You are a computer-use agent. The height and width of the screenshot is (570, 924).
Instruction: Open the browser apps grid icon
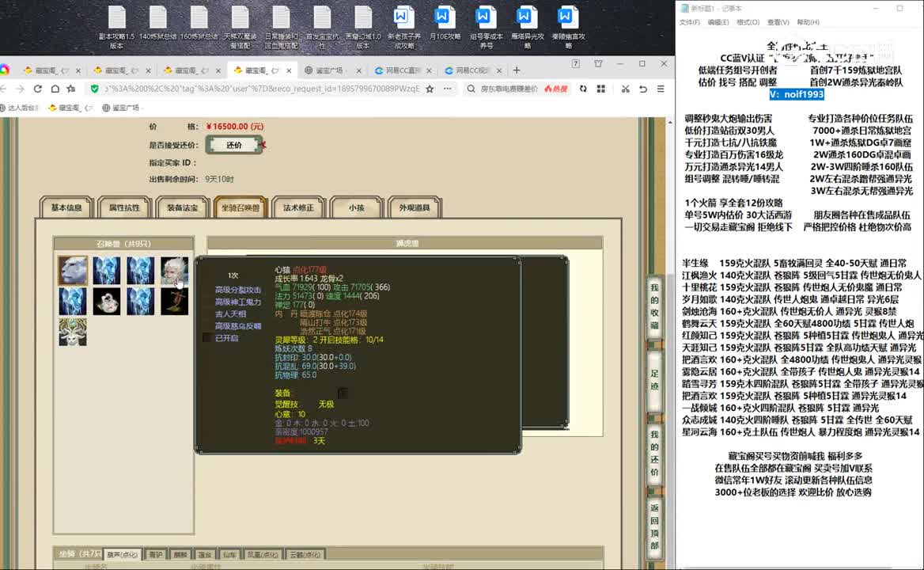[x=601, y=89]
